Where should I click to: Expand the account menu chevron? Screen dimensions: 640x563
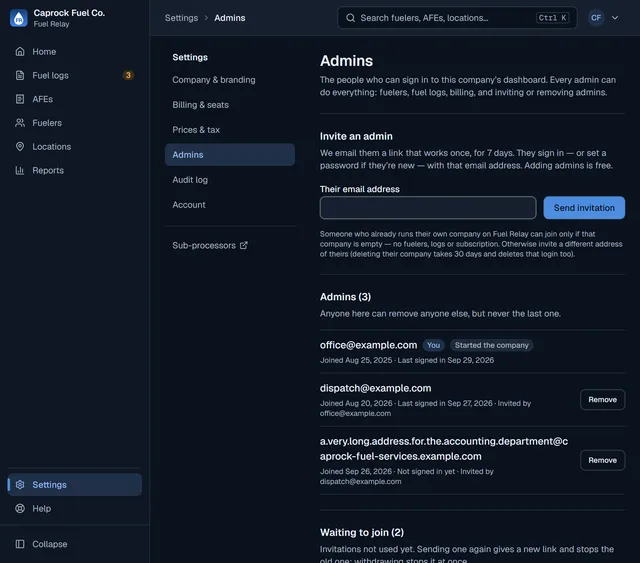tap(615, 18)
